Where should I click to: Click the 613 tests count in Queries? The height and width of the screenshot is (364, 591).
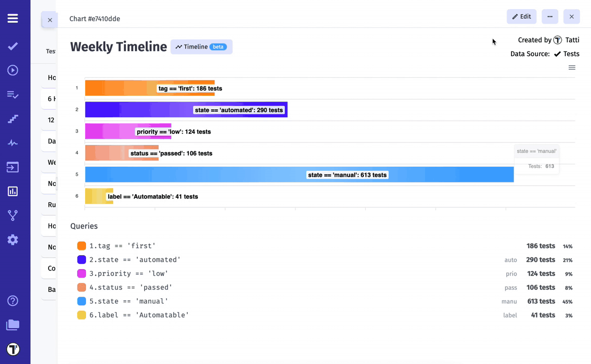pos(541,301)
